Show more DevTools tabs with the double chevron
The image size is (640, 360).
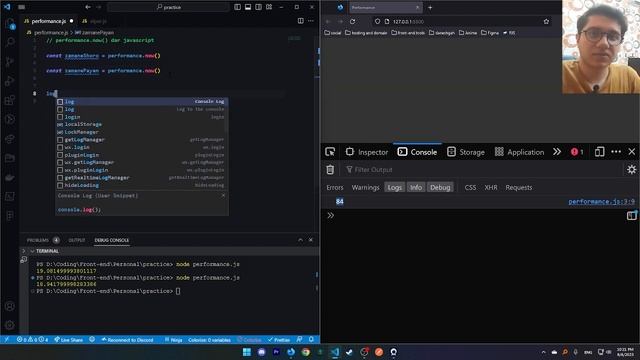click(x=557, y=152)
